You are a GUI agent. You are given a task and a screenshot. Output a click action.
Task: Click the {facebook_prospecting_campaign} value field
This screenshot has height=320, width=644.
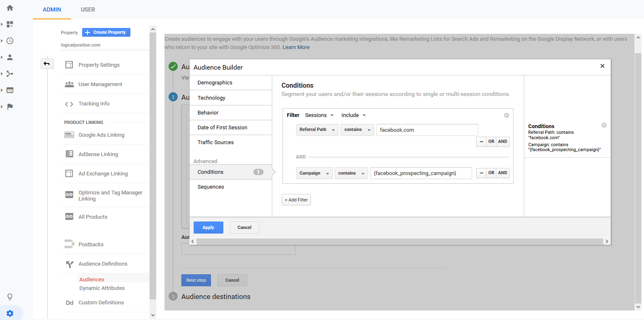tap(421, 173)
